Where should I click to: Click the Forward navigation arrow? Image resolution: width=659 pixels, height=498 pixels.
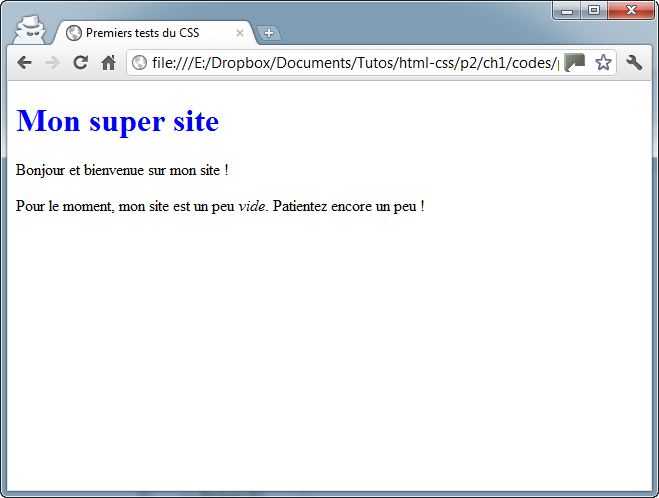point(53,62)
